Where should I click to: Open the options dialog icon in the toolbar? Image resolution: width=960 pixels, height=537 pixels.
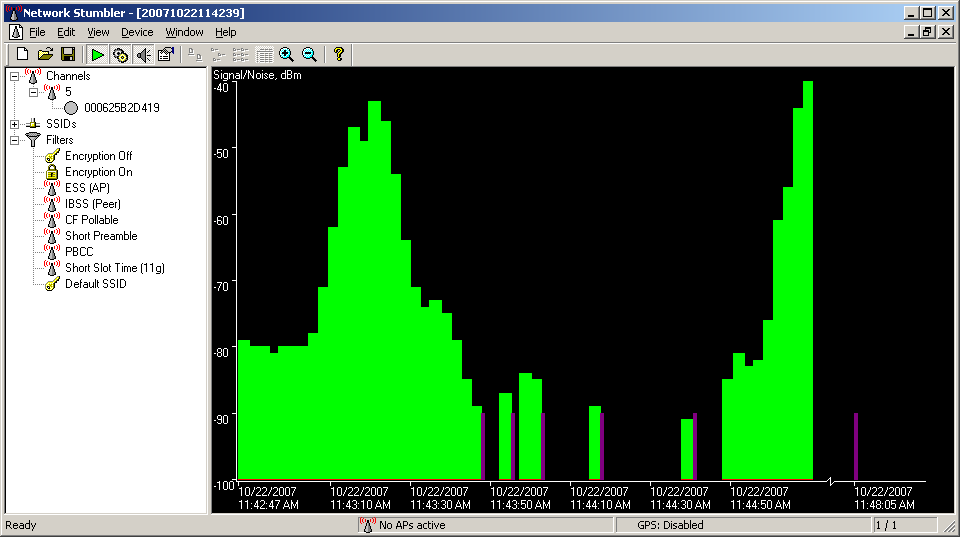[166, 54]
